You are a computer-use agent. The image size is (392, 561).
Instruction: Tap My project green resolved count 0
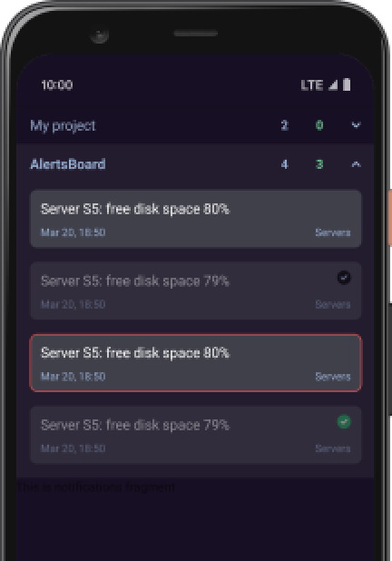point(319,125)
